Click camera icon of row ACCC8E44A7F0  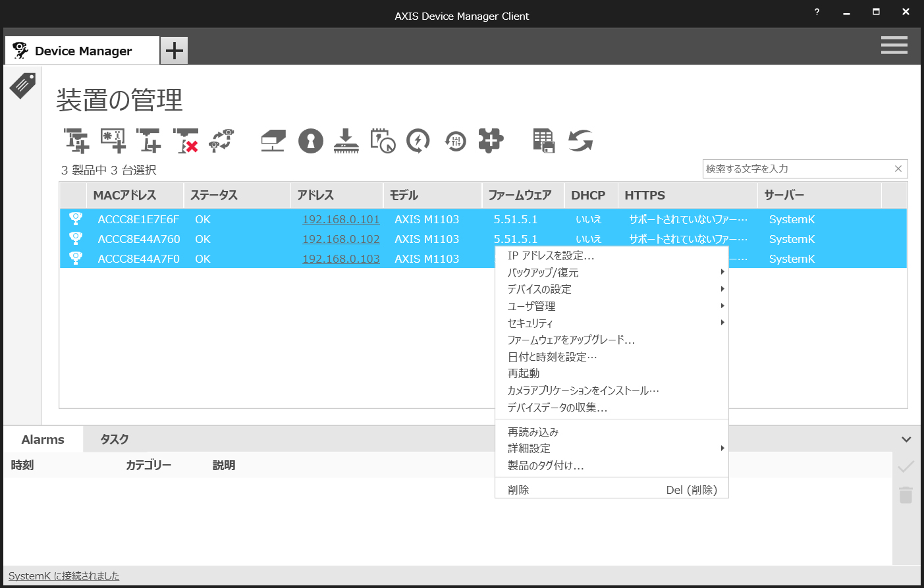tap(76, 259)
